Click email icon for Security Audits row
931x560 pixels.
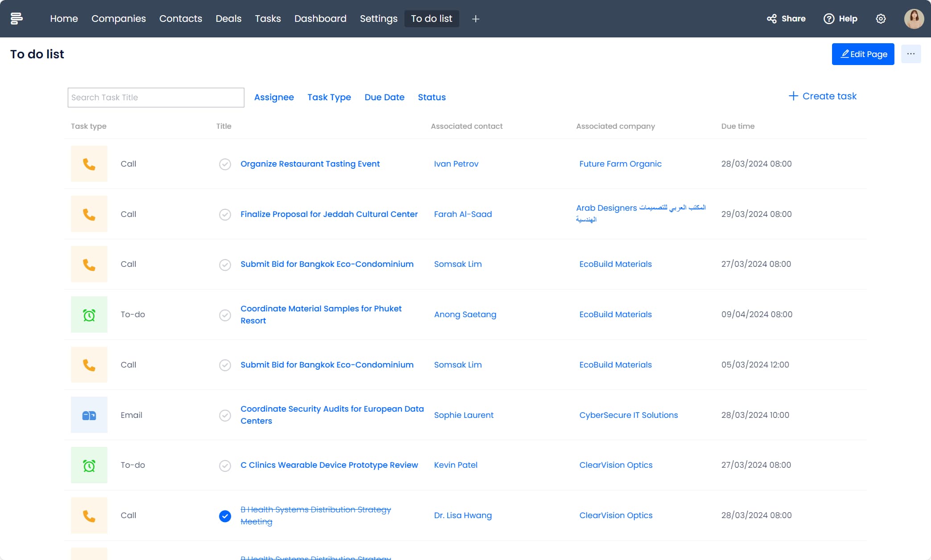click(x=89, y=415)
